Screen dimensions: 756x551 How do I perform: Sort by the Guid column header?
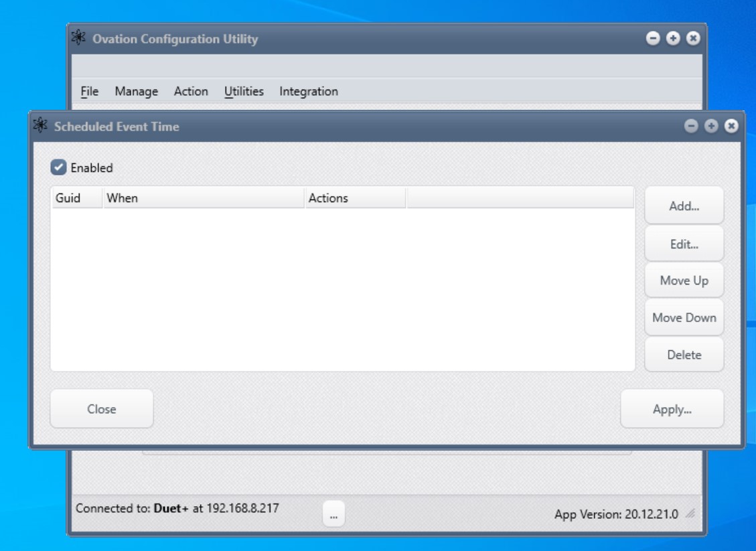(76, 198)
